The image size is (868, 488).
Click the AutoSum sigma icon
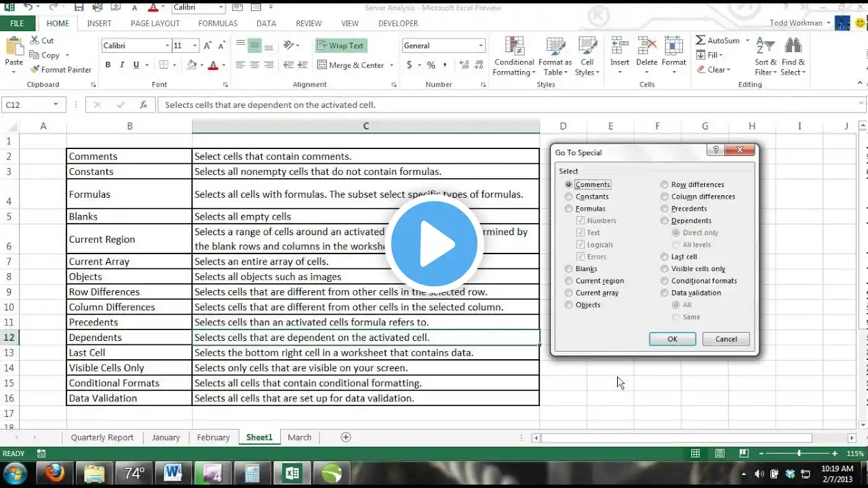pos(701,41)
